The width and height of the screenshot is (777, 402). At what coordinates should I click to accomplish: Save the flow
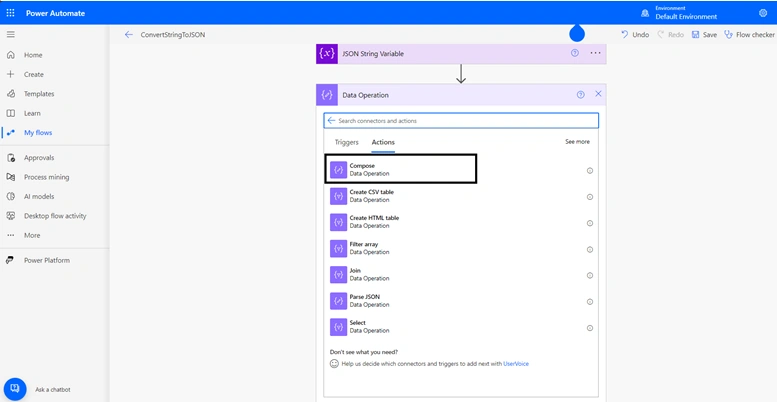pyautogui.click(x=704, y=35)
